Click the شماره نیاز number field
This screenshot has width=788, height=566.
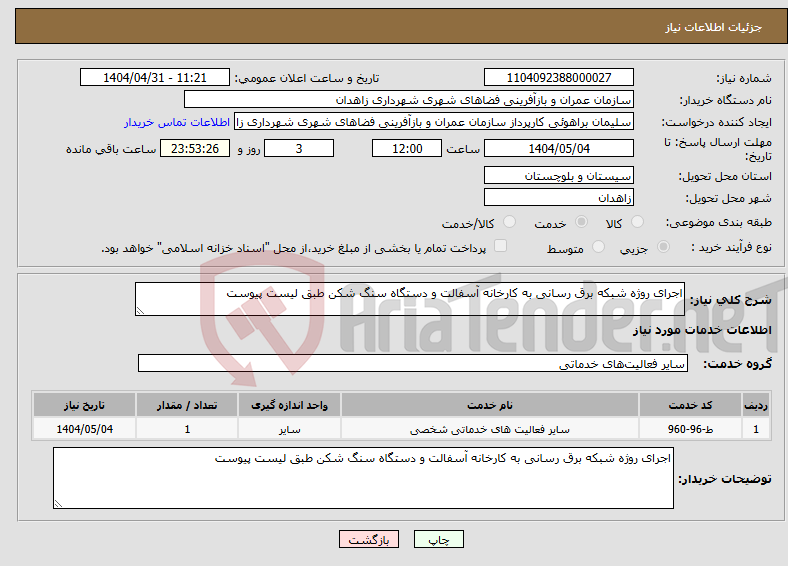(x=558, y=77)
